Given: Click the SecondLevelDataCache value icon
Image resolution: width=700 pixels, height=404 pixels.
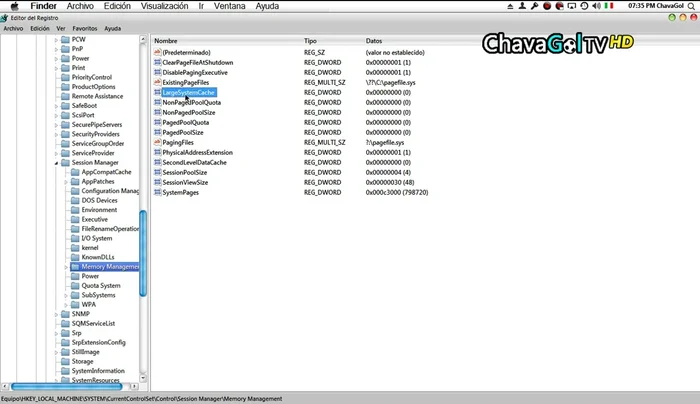Looking at the screenshot, I should click(157, 162).
